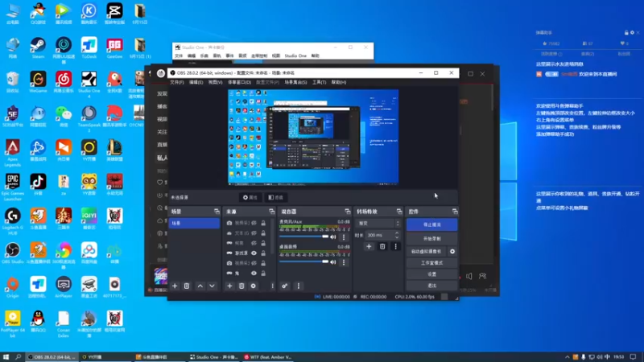Toggle lock on the 游戏源 source

263,253
